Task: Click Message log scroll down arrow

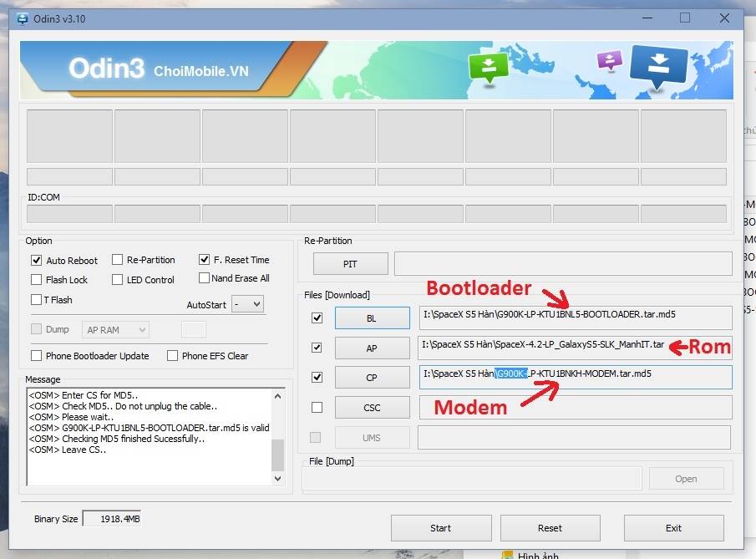Action: pyautogui.click(x=277, y=479)
